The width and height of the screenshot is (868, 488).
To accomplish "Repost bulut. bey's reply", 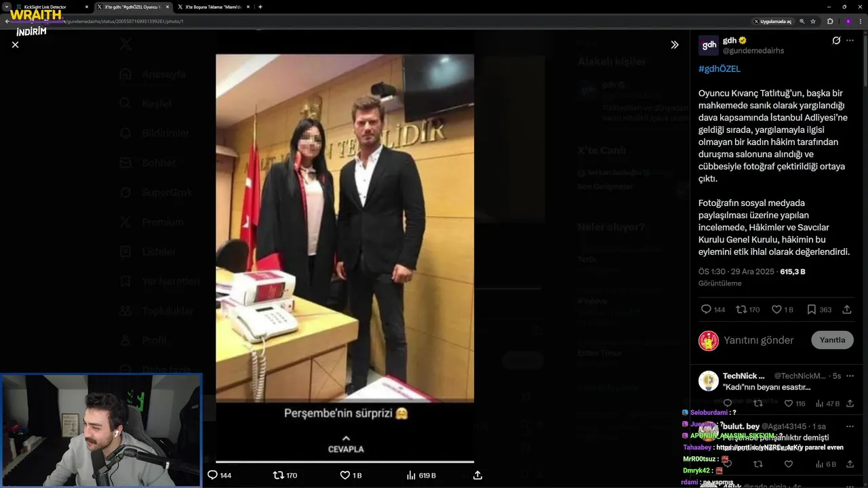I will click(758, 464).
